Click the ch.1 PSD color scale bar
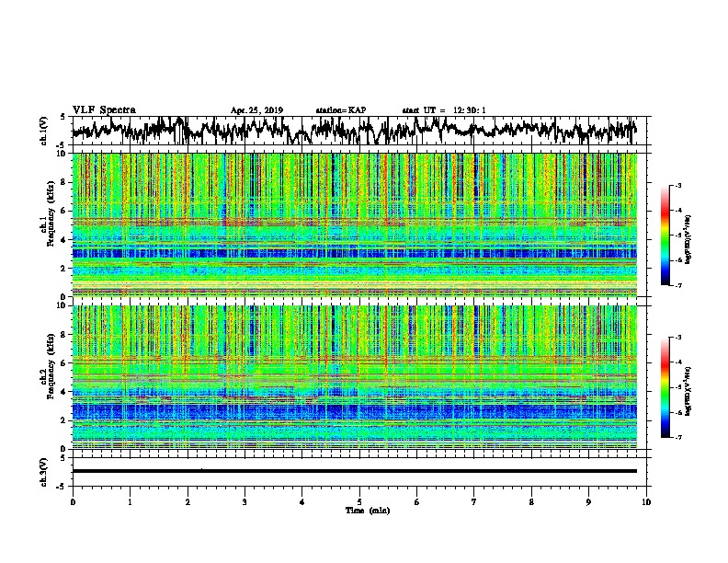Image resolution: width=728 pixels, height=563 pixels. pos(665,236)
